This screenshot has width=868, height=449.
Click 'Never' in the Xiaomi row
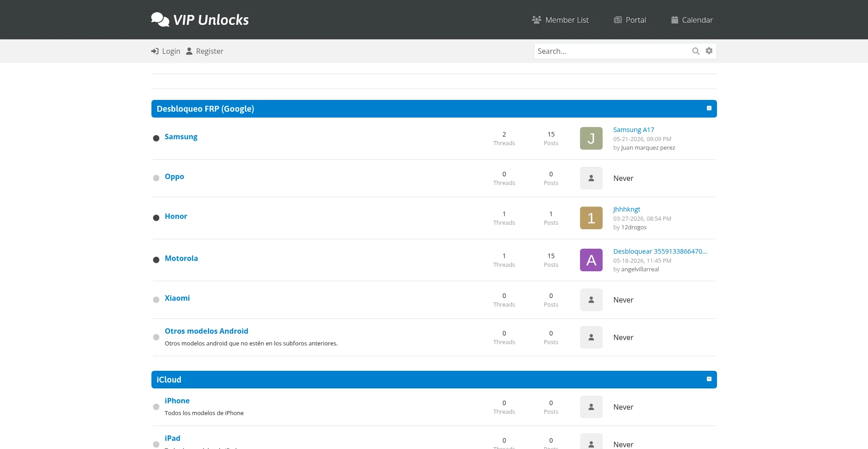[623, 300]
